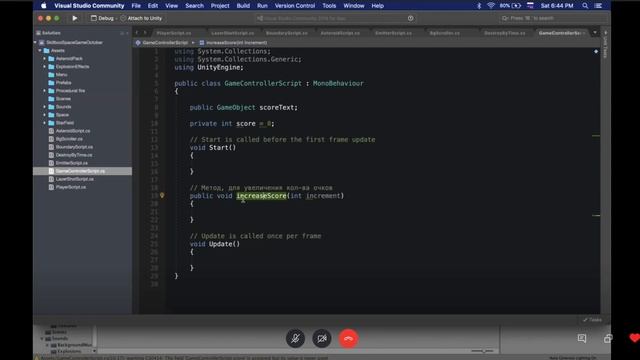Expand the StarField folder
The image size is (640, 360).
pyautogui.click(x=45, y=123)
